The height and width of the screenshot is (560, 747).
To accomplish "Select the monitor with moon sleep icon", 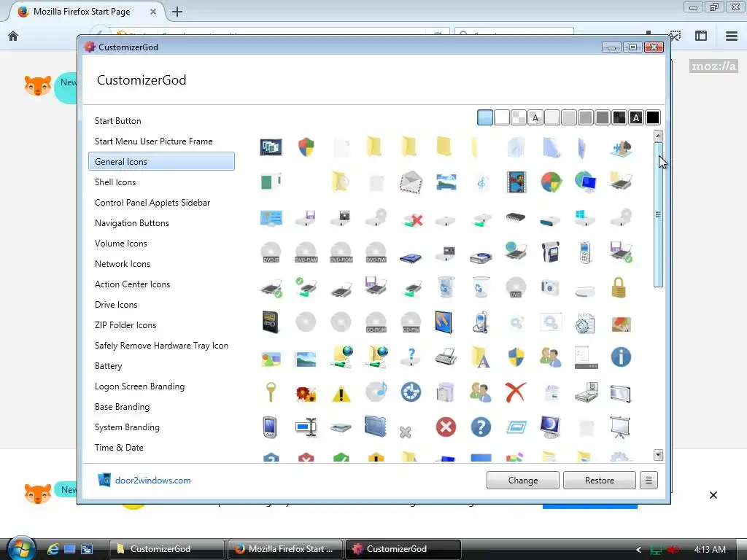I will (x=551, y=427).
